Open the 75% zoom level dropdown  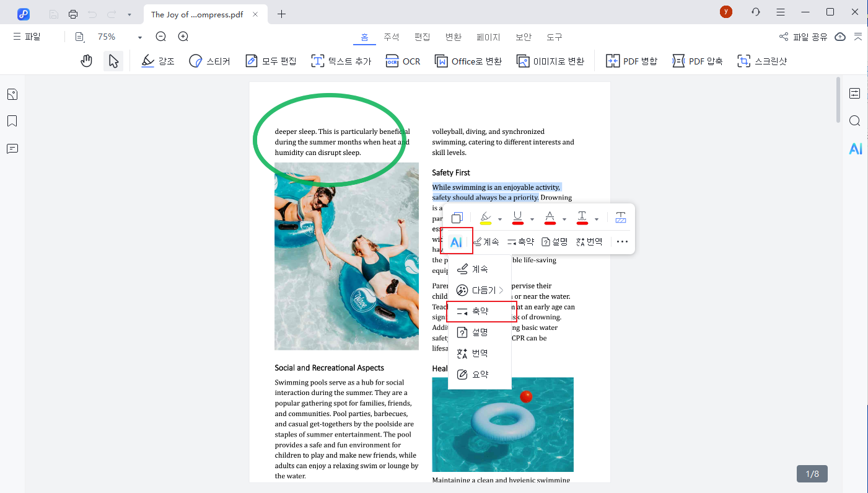[x=139, y=37]
